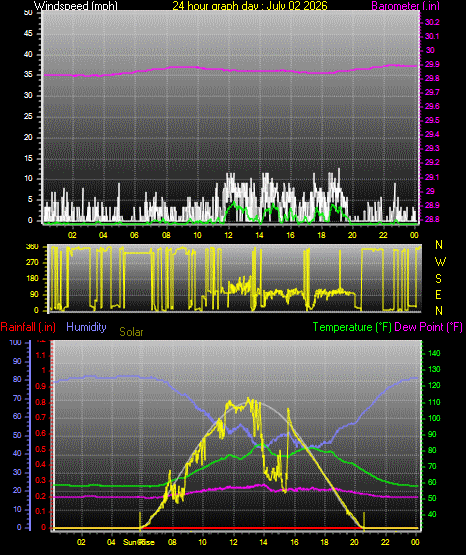Viewport: 466px width, 555px height.
Task: Click the Dew Point (°F) legend label
Action: pyautogui.click(x=428, y=327)
